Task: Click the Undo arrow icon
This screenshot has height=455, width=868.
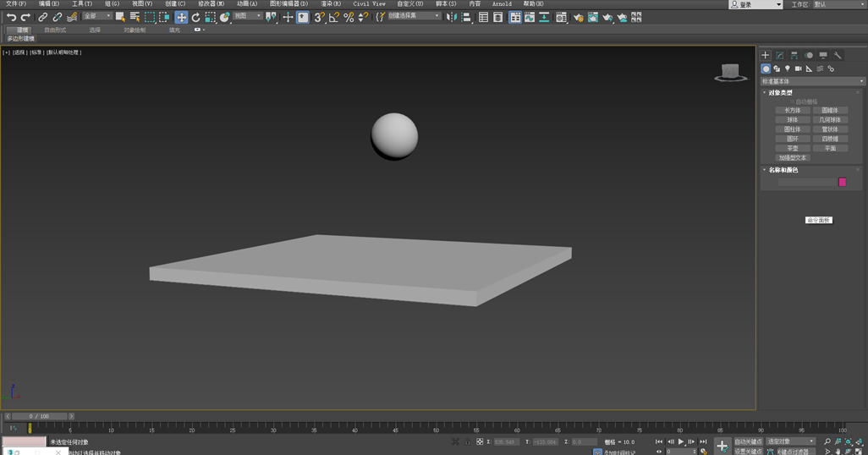Action: [x=11, y=17]
